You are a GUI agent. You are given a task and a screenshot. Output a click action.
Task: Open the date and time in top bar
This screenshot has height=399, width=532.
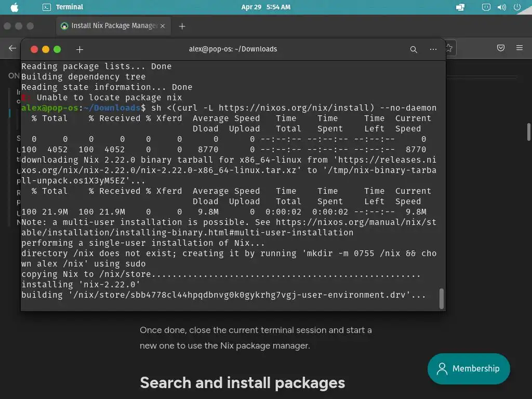[x=265, y=7]
